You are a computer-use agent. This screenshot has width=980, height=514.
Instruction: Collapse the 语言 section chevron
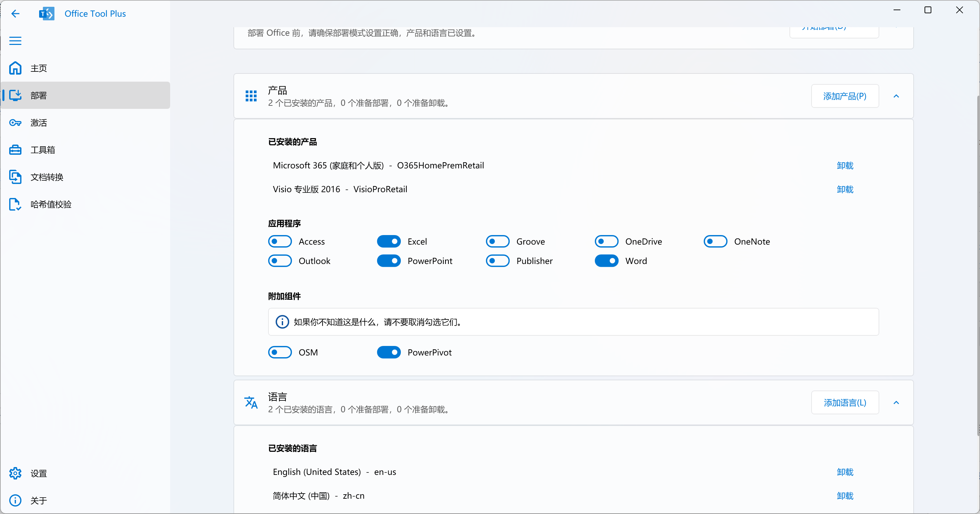tap(896, 403)
